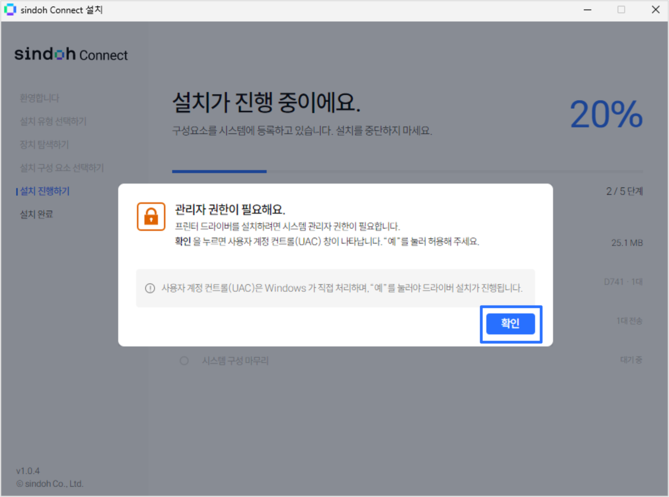Click the info circle icon beside UAC note
This screenshot has height=497, width=669.
[150, 288]
